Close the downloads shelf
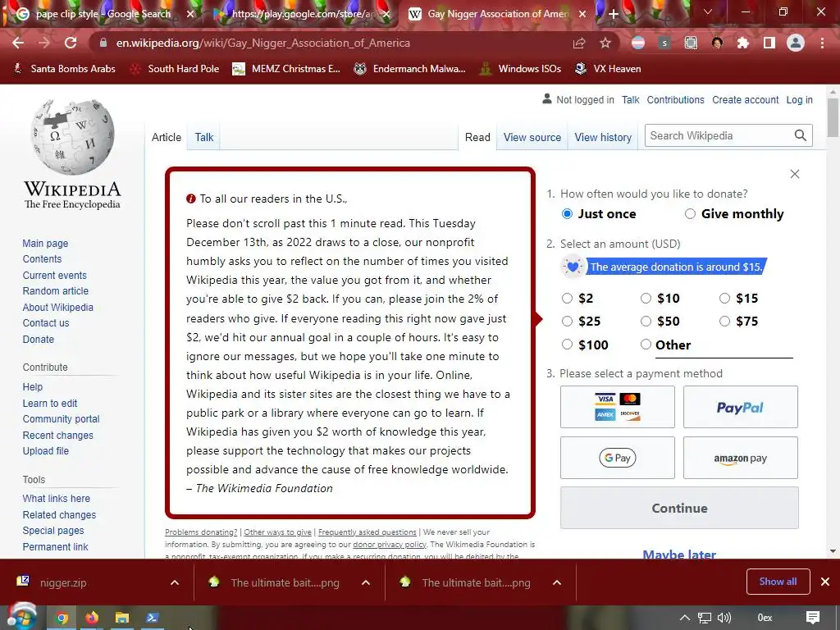The width and height of the screenshot is (840, 630). point(825,582)
